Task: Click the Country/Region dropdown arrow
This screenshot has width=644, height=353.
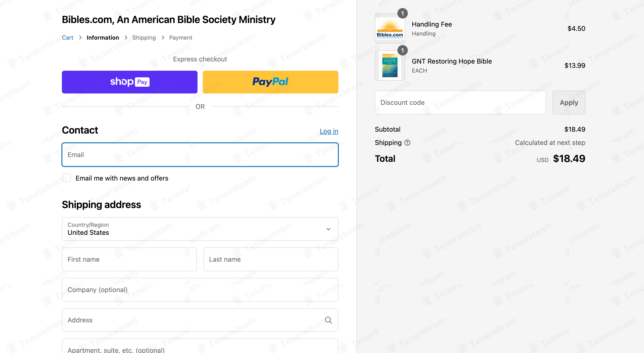Action: pos(328,229)
